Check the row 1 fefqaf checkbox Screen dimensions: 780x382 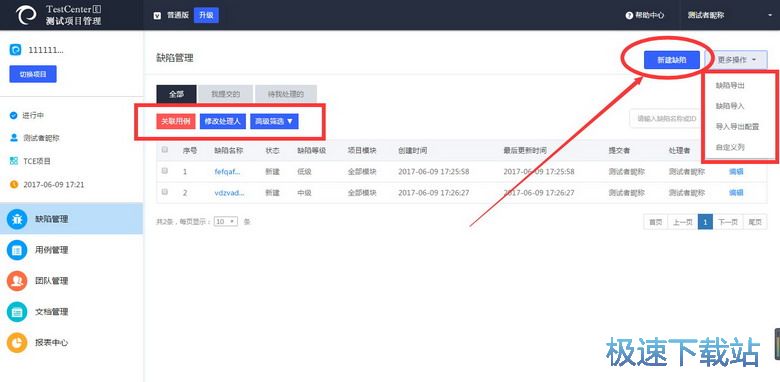point(165,171)
